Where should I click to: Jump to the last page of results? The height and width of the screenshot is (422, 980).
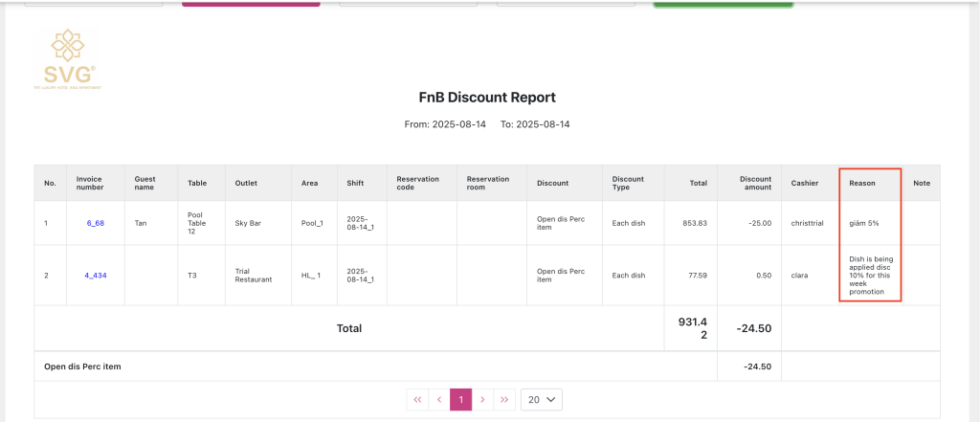tap(504, 399)
